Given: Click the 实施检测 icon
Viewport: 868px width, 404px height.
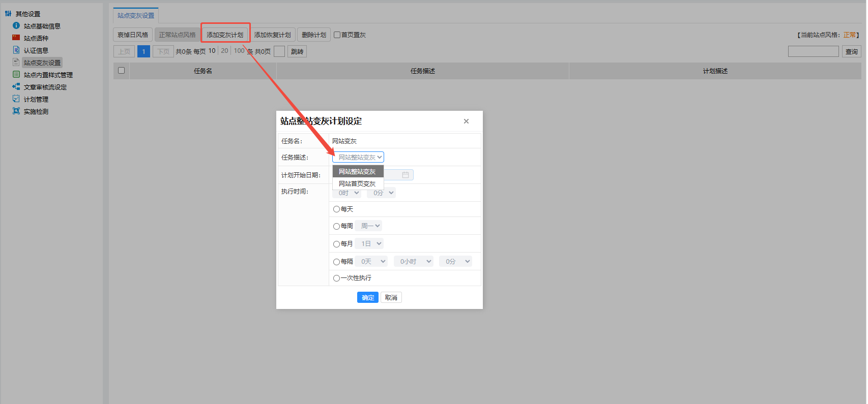Looking at the screenshot, I should (16, 111).
